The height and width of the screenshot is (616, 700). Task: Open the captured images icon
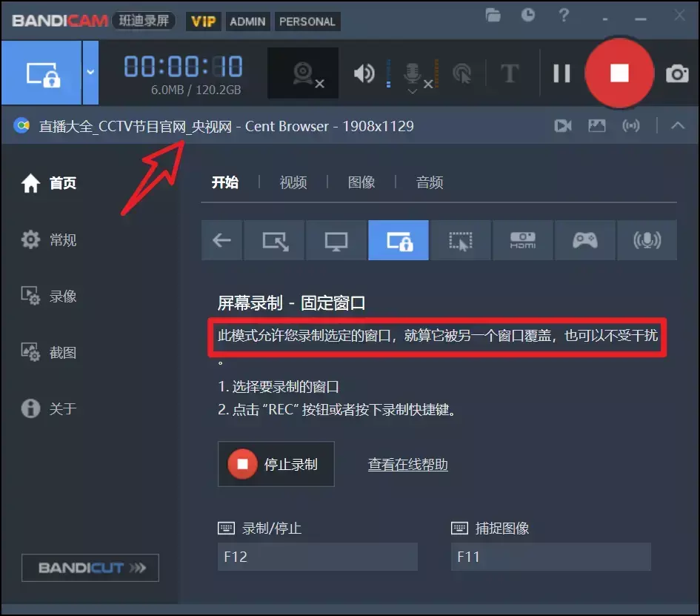[x=597, y=125]
